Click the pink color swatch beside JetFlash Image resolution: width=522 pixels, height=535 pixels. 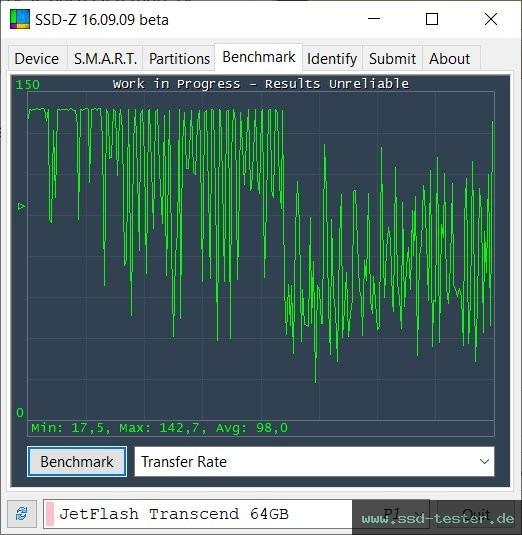(x=50, y=514)
